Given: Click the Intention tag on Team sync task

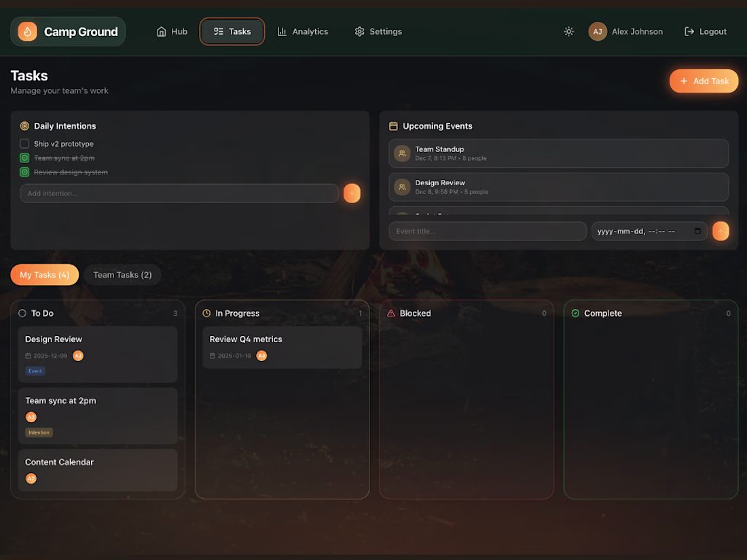Looking at the screenshot, I should click(x=39, y=432).
